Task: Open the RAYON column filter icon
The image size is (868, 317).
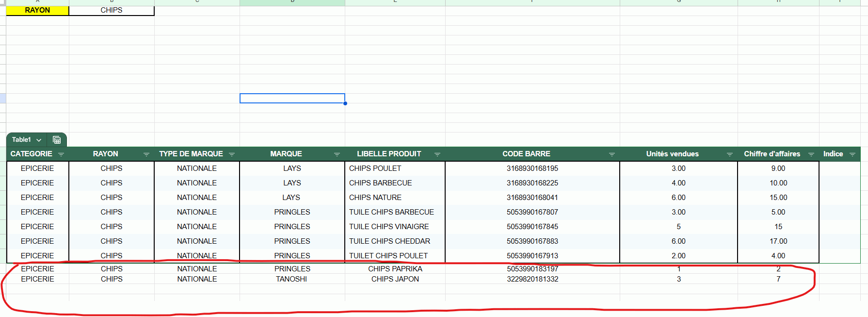Action: coord(146,154)
